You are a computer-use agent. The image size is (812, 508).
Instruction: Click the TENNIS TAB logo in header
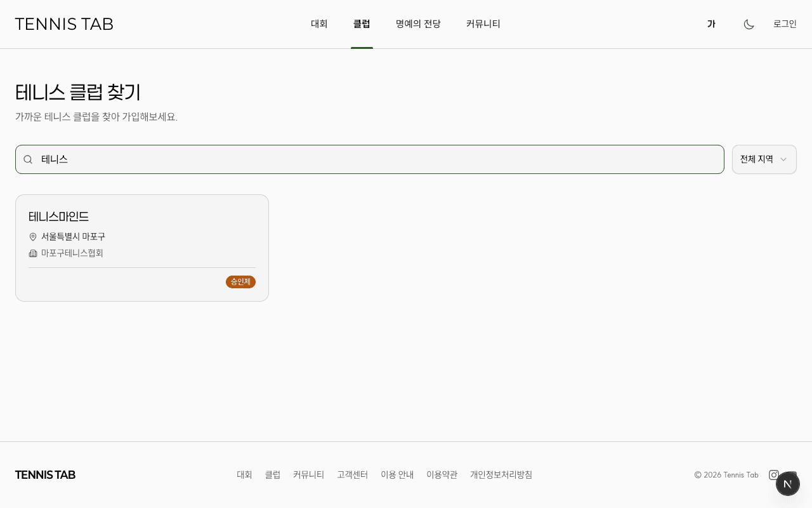[x=64, y=24]
